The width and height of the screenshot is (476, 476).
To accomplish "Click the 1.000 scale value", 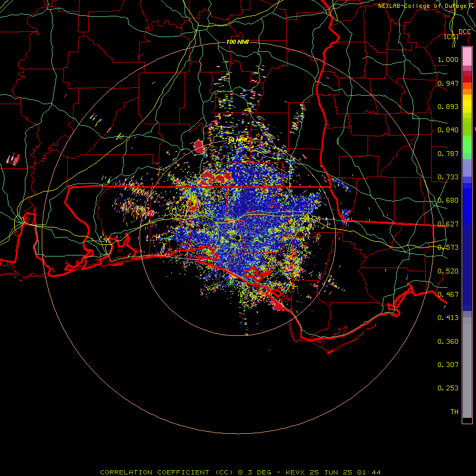I will (448, 59).
